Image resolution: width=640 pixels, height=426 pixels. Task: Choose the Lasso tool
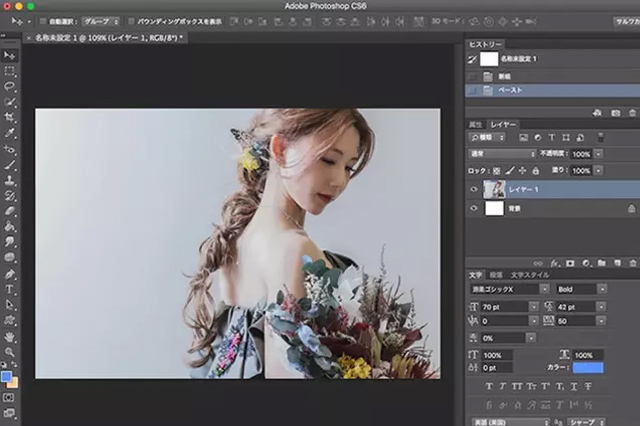pyautogui.click(x=10, y=86)
